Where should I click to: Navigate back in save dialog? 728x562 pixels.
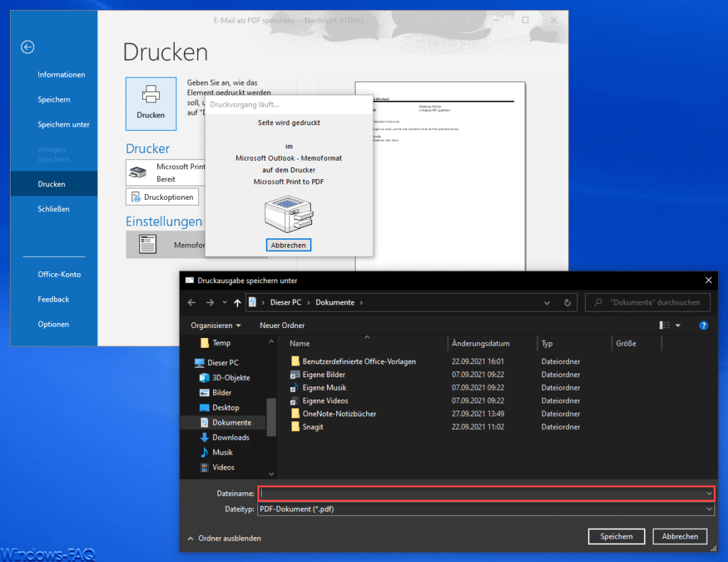pyautogui.click(x=191, y=302)
